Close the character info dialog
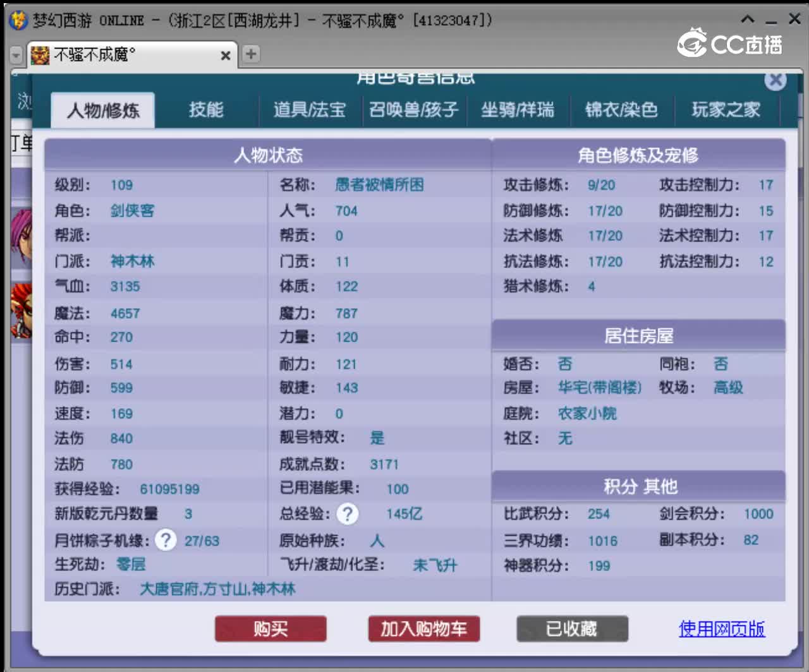The height and width of the screenshot is (672, 809). point(776,80)
